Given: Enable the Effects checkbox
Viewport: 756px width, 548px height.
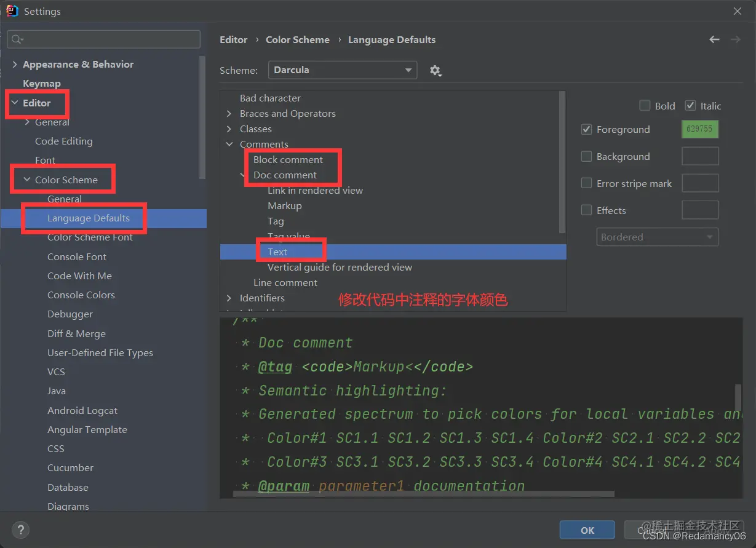Looking at the screenshot, I should (586, 210).
